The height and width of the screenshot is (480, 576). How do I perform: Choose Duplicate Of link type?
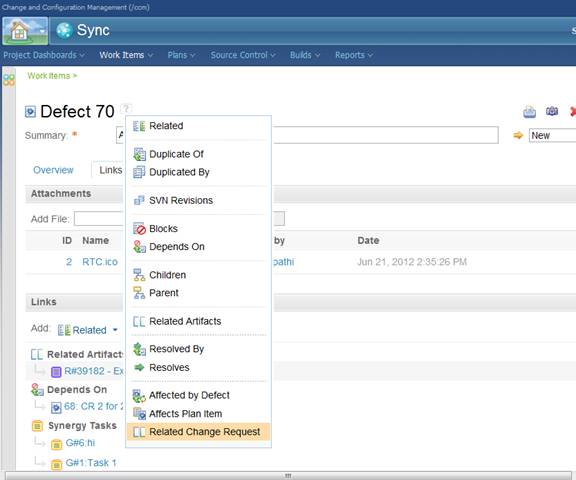pos(198,154)
